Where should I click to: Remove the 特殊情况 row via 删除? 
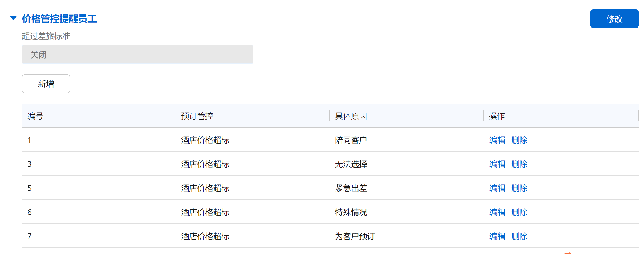coord(519,212)
